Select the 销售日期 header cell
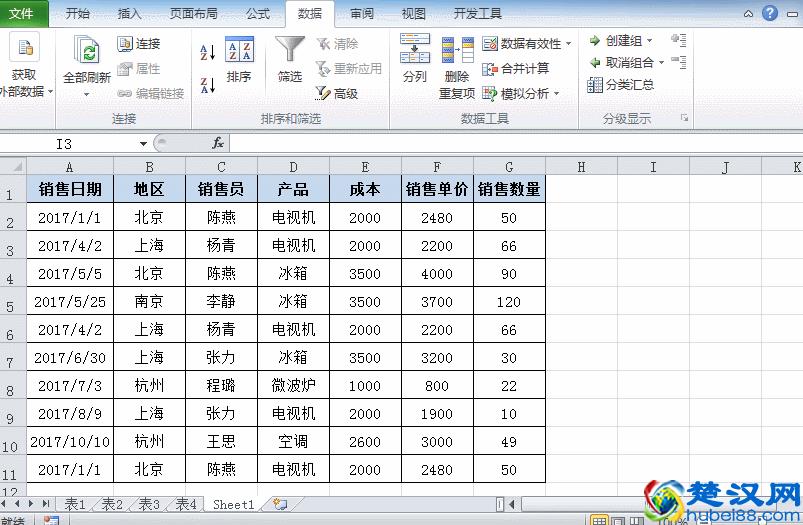 coord(70,189)
